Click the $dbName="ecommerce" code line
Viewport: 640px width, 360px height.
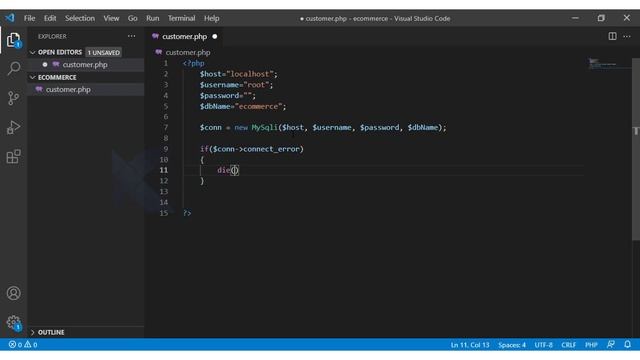[x=243, y=106]
